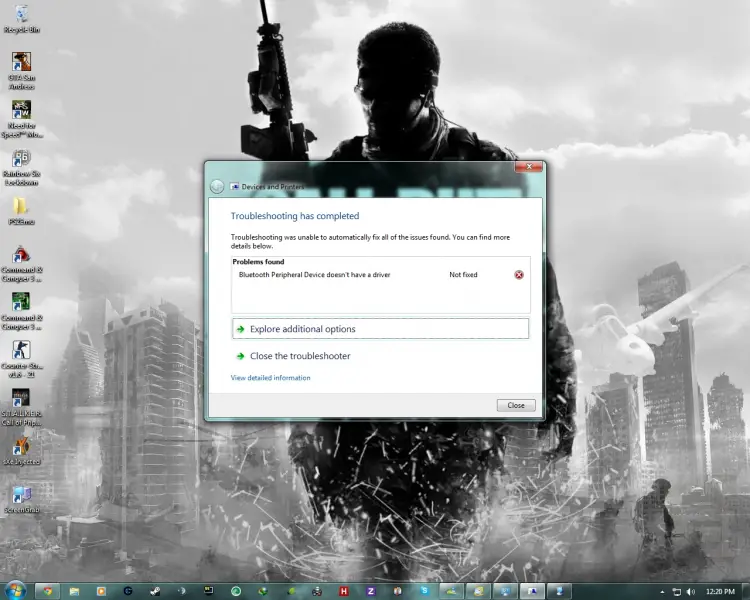Open the network tray icon

[676, 592]
